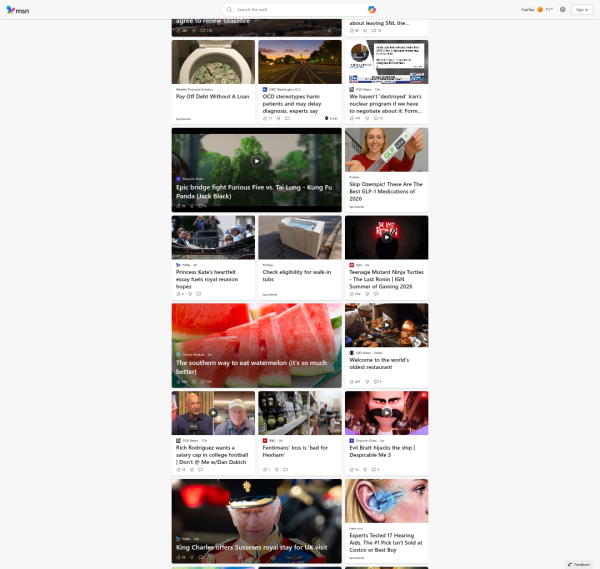Open Iran nuclear program article headline
This screenshot has width=600, height=569.
[386, 104]
